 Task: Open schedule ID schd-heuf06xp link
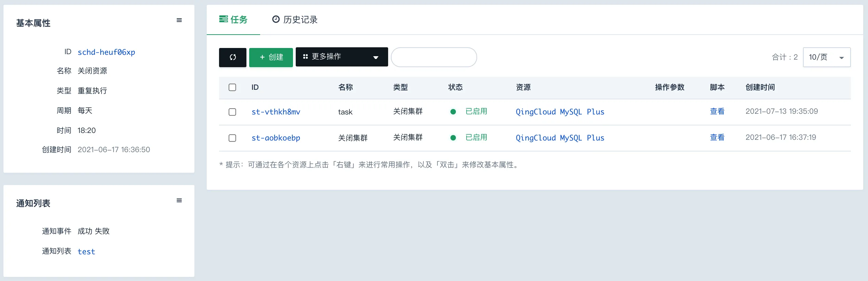tap(106, 52)
